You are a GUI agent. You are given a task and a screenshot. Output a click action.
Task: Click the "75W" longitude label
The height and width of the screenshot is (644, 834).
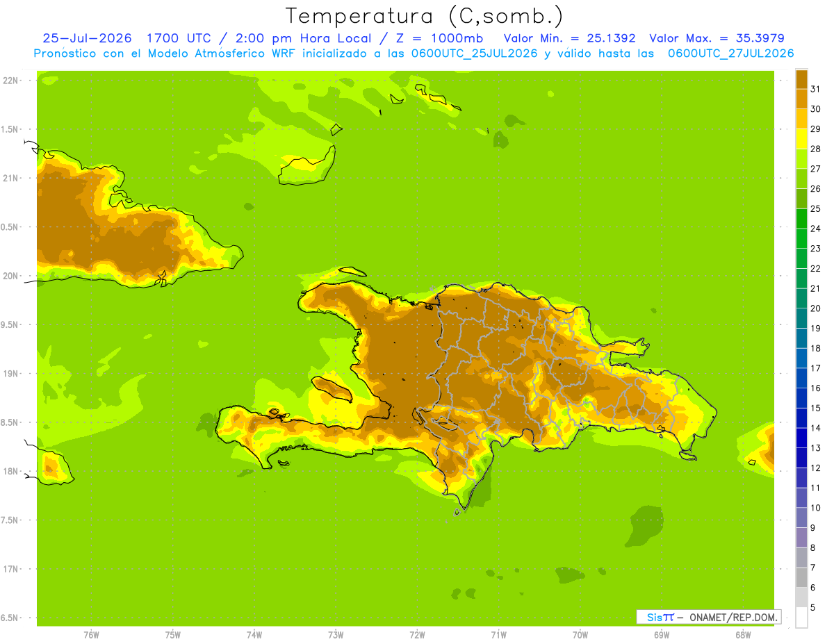pyautogui.click(x=173, y=635)
